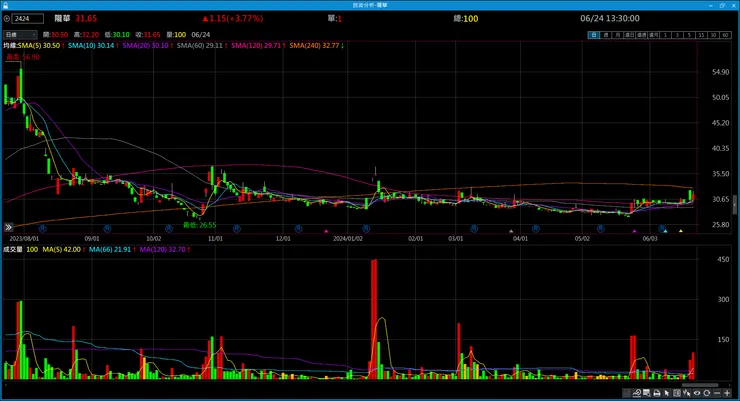The height and width of the screenshot is (401, 740).
Task: Click the circled 月 marker near 2023/08/01
Action: point(42,228)
